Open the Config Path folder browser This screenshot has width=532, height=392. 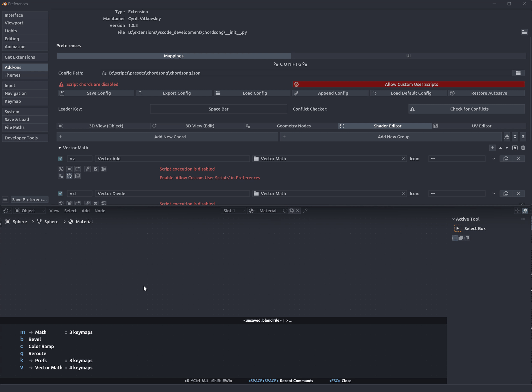click(x=518, y=73)
